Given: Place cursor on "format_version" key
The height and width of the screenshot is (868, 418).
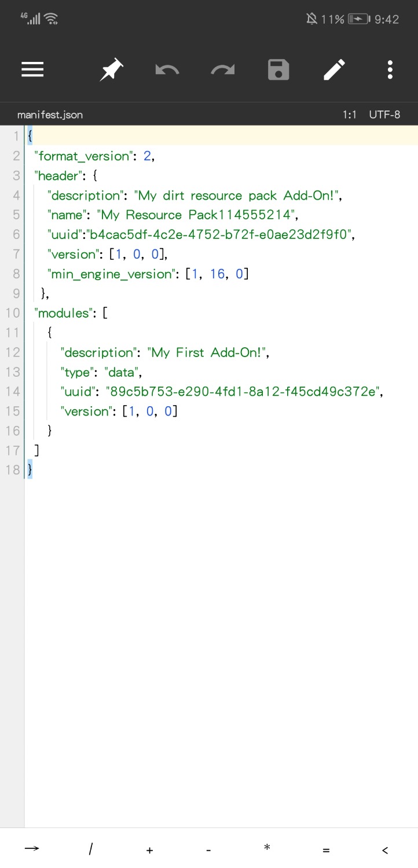Looking at the screenshot, I should tap(84, 156).
